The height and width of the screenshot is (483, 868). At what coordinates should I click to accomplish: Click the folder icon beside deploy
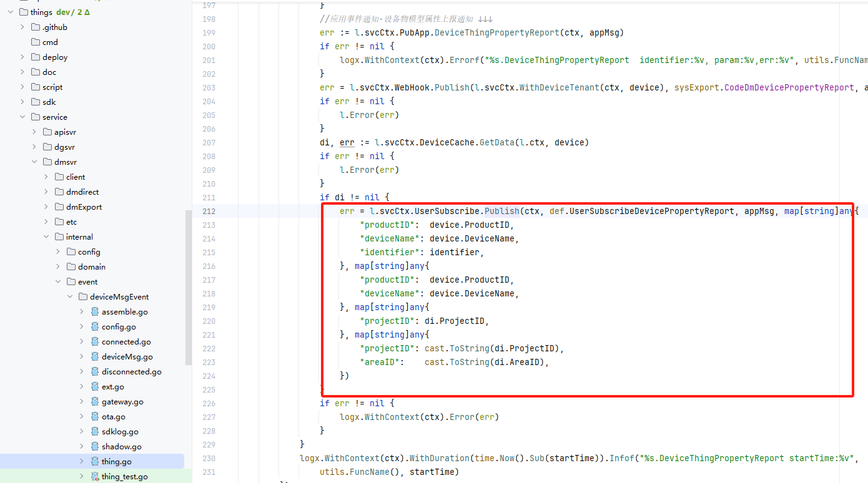pyautogui.click(x=36, y=57)
